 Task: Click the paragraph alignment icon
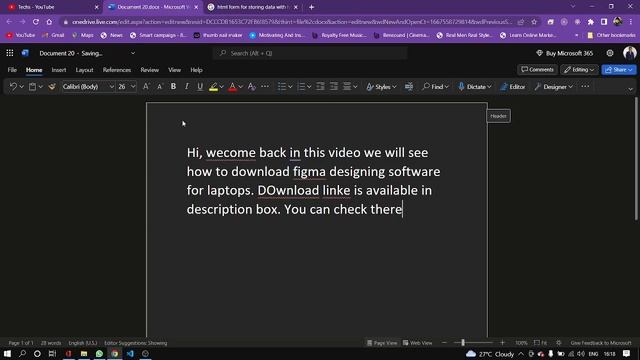click(347, 87)
